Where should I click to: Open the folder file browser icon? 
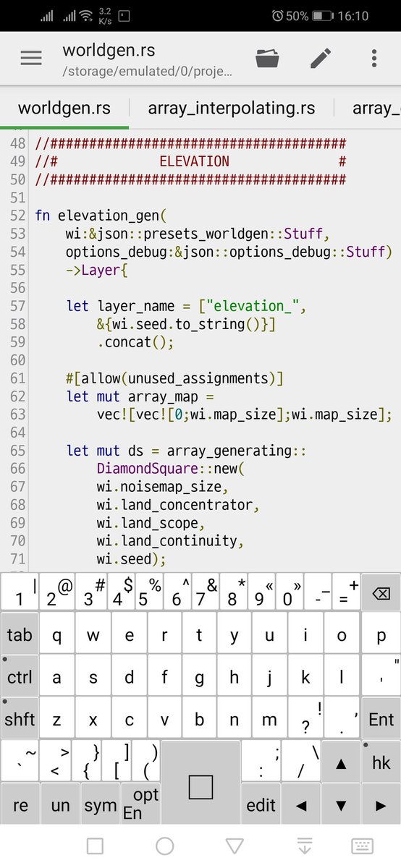(x=267, y=59)
